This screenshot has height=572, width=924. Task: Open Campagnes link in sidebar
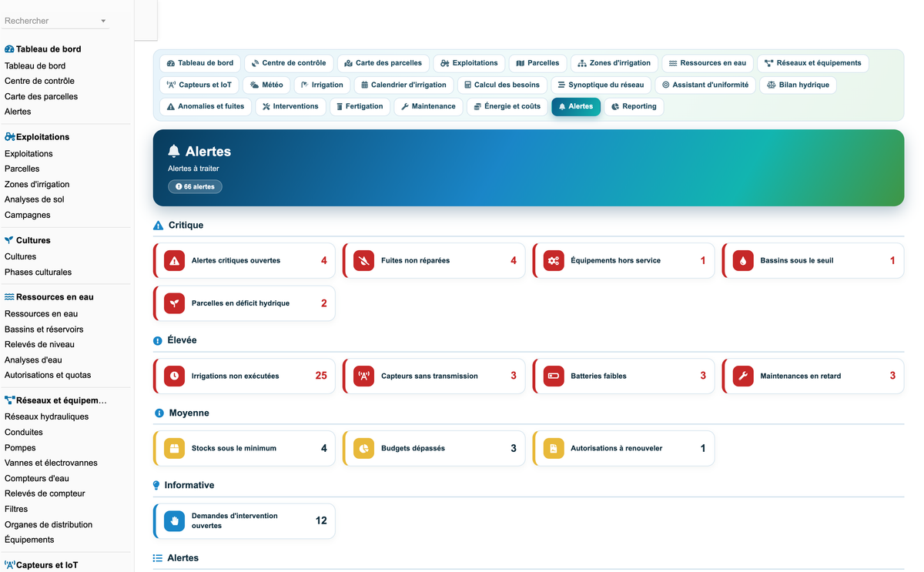click(x=28, y=215)
